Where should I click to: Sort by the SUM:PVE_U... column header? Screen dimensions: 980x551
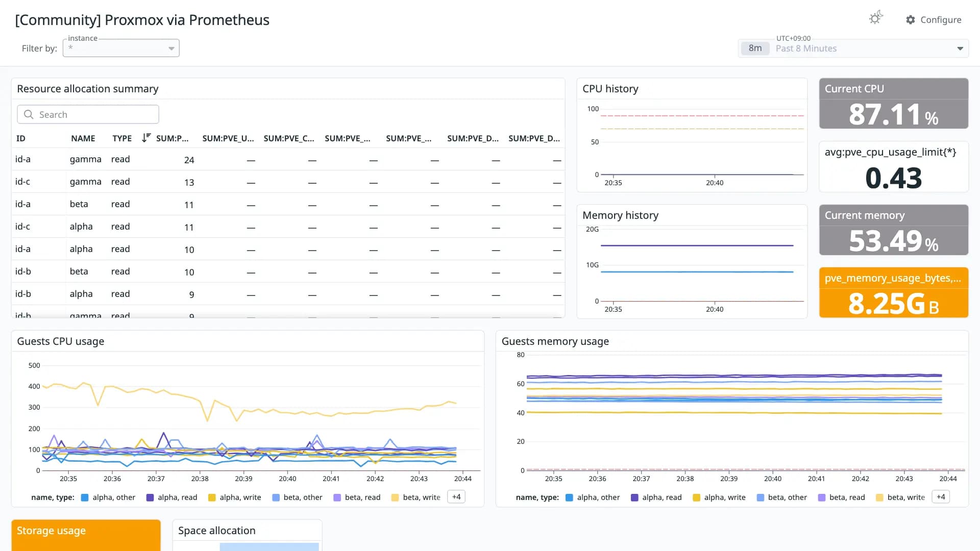[x=228, y=138]
